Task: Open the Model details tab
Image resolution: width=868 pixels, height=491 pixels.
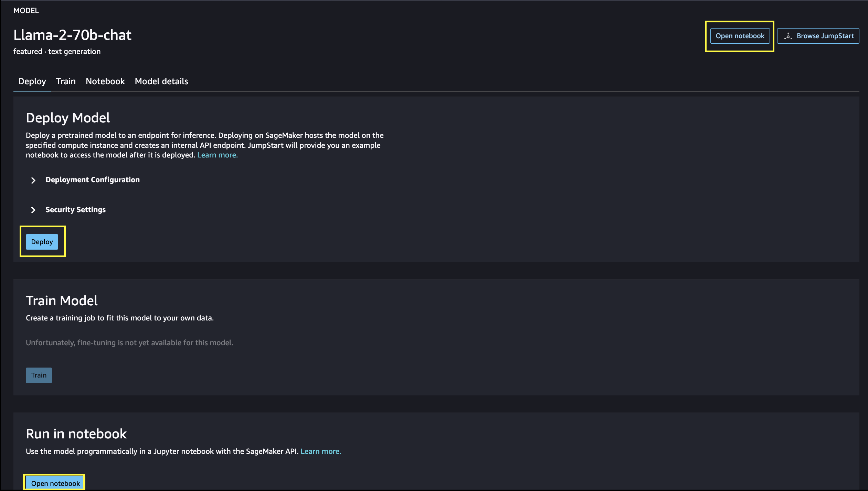Action: coord(161,81)
